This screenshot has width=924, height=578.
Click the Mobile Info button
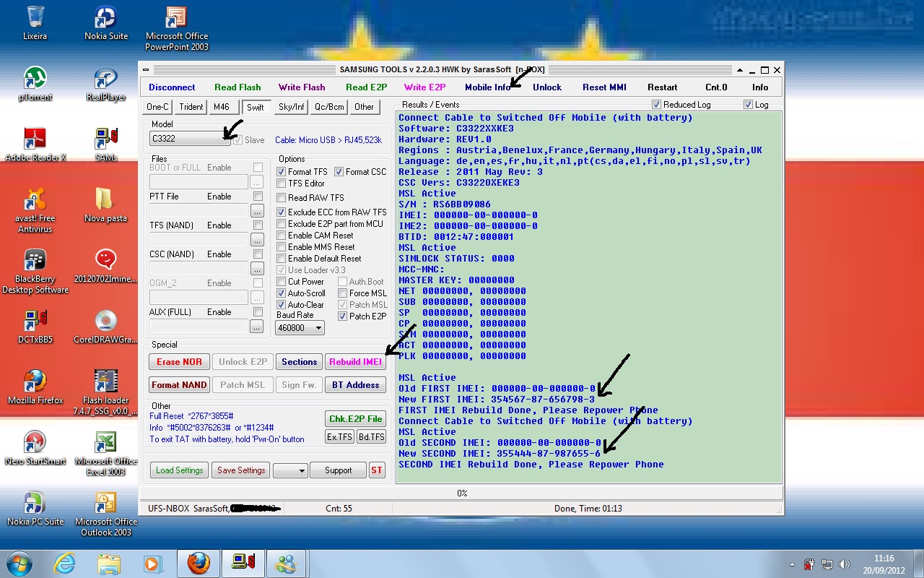pos(488,87)
